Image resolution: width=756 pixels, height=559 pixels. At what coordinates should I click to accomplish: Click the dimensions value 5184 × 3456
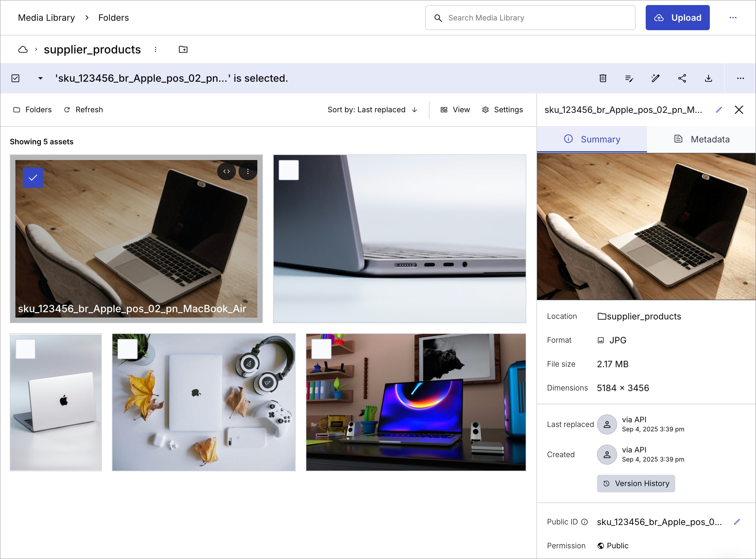623,388
